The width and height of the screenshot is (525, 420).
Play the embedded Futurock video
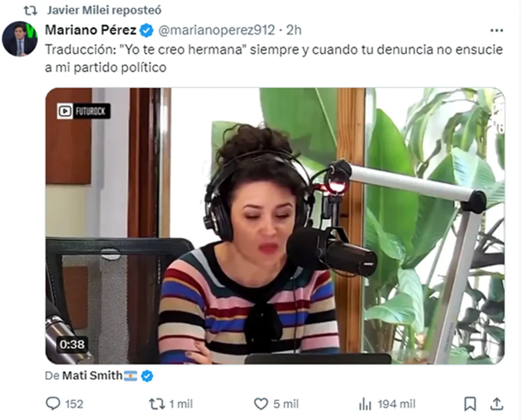(x=275, y=226)
